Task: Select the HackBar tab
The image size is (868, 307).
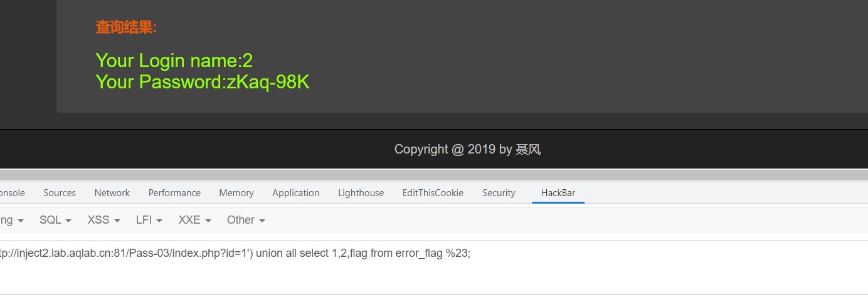Action: click(558, 193)
